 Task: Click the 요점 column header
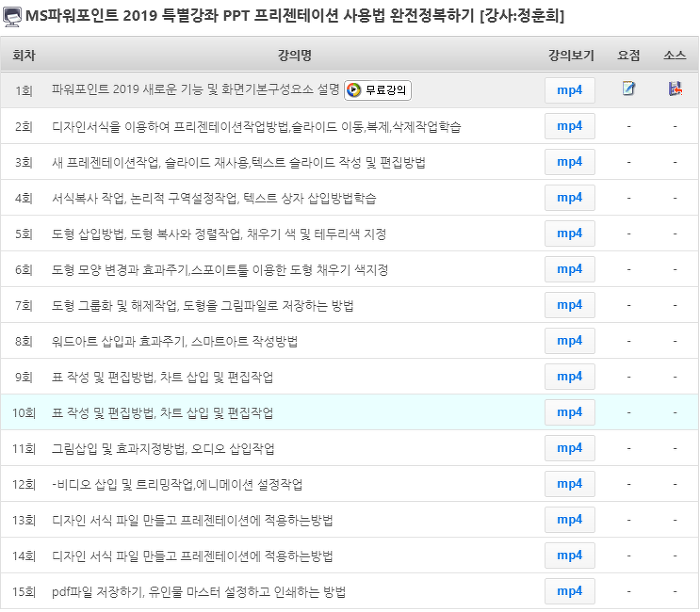pyautogui.click(x=629, y=55)
